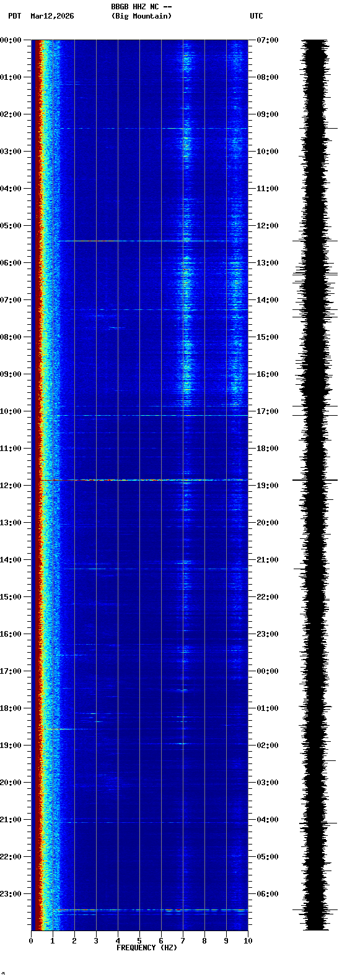
Task: Click the PDT time label '12:00'
Action: coord(11,486)
